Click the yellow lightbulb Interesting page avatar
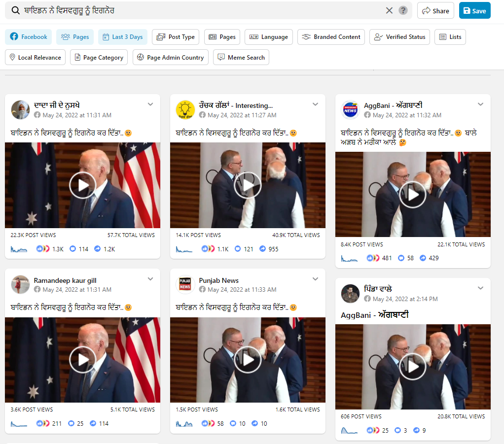This screenshot has height=444, width=504. click(x=185, y=110)
